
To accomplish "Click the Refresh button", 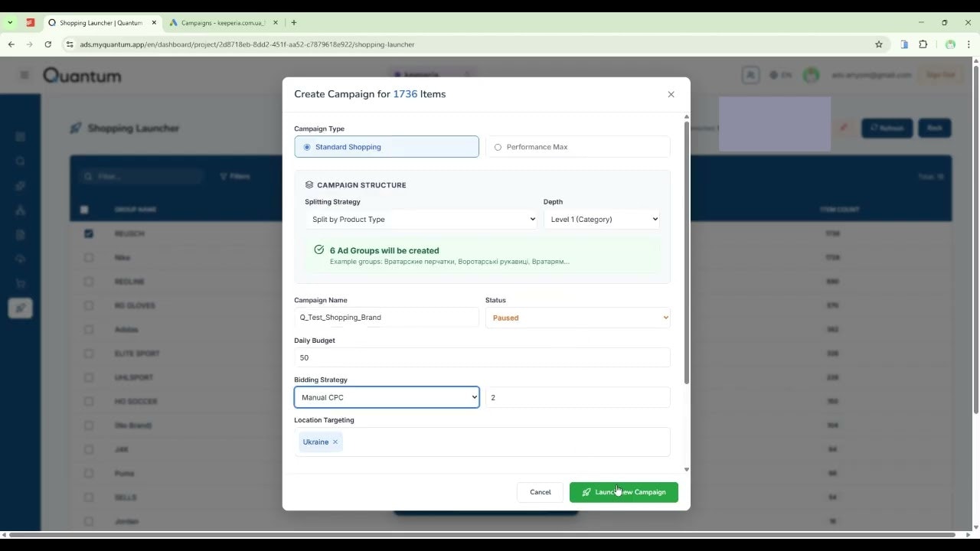I will point(887,128).
